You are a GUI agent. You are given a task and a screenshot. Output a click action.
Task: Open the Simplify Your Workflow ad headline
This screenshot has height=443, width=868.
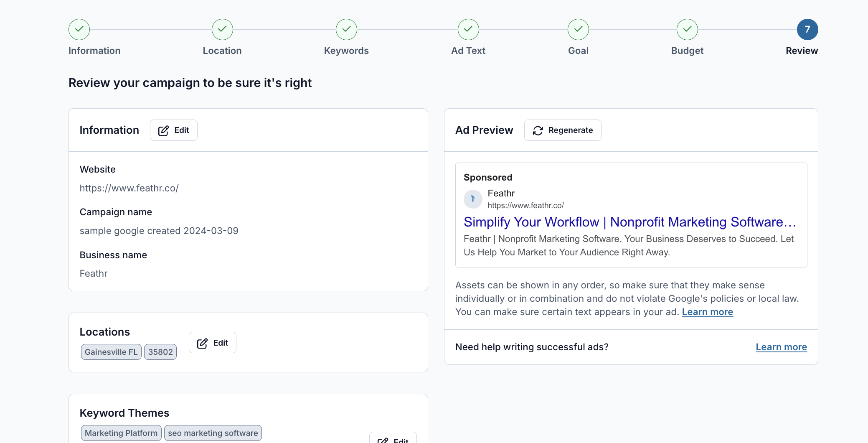pyautogui.click(x=629, y=222)
